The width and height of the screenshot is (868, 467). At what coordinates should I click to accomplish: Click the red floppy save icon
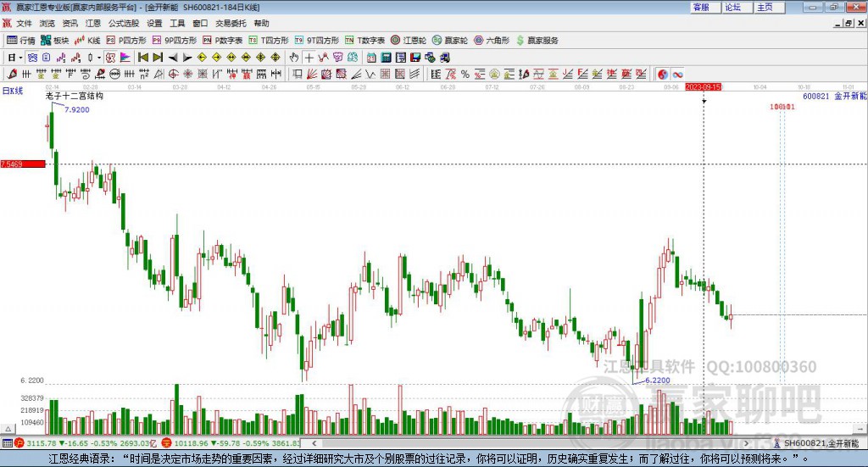coord(415,58)
